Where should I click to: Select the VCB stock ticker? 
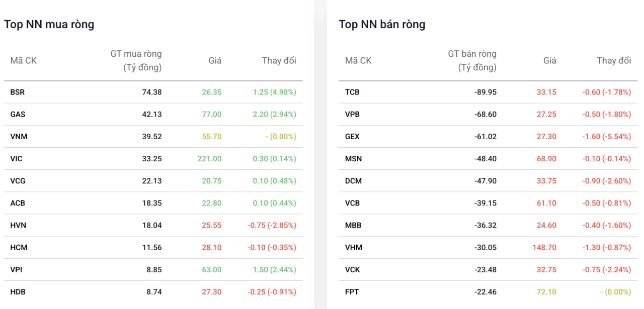tap(353, 203)
